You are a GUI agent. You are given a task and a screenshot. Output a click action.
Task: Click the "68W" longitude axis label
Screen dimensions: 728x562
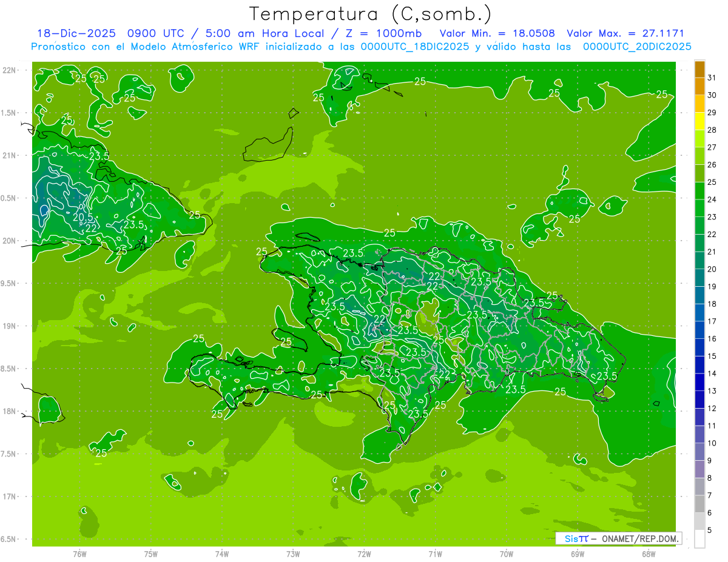(649, 554)
